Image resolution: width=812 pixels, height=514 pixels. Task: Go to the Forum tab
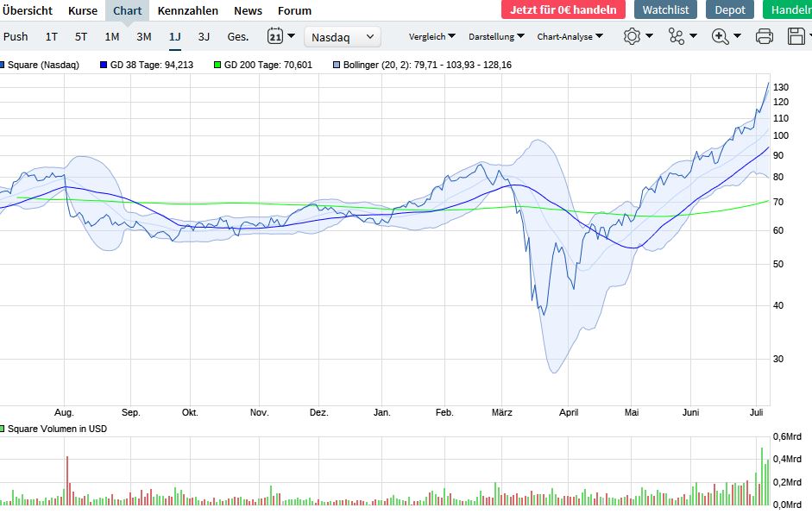tap(294, 10)
